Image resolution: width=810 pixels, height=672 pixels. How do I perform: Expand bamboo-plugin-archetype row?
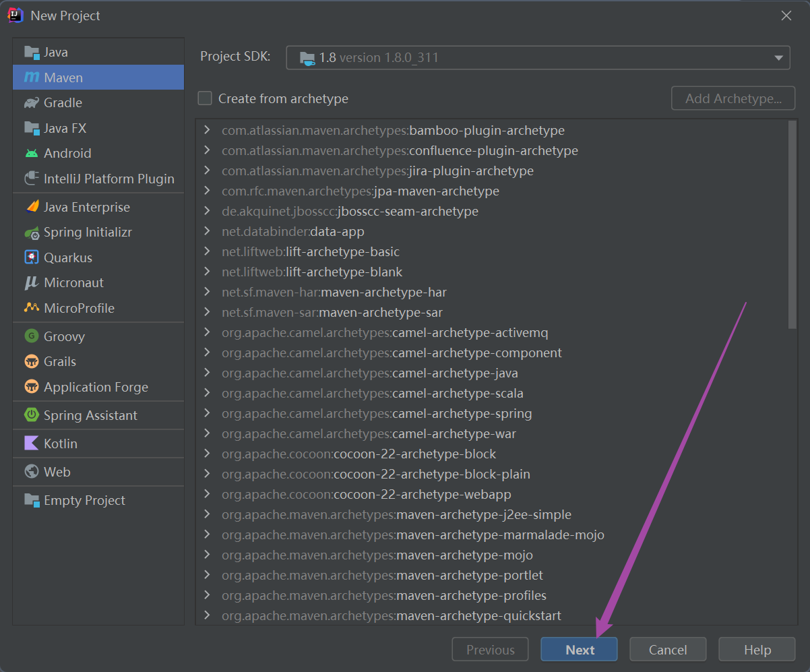click(207, 130)
